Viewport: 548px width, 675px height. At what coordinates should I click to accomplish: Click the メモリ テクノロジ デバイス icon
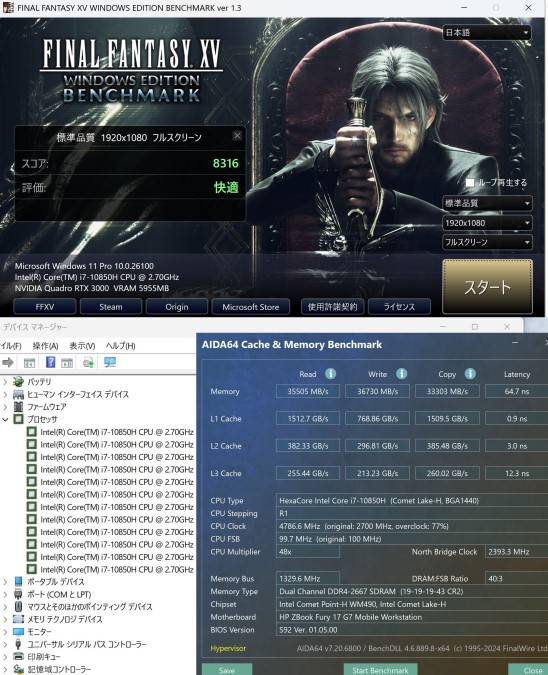click(x=18, y=619)
